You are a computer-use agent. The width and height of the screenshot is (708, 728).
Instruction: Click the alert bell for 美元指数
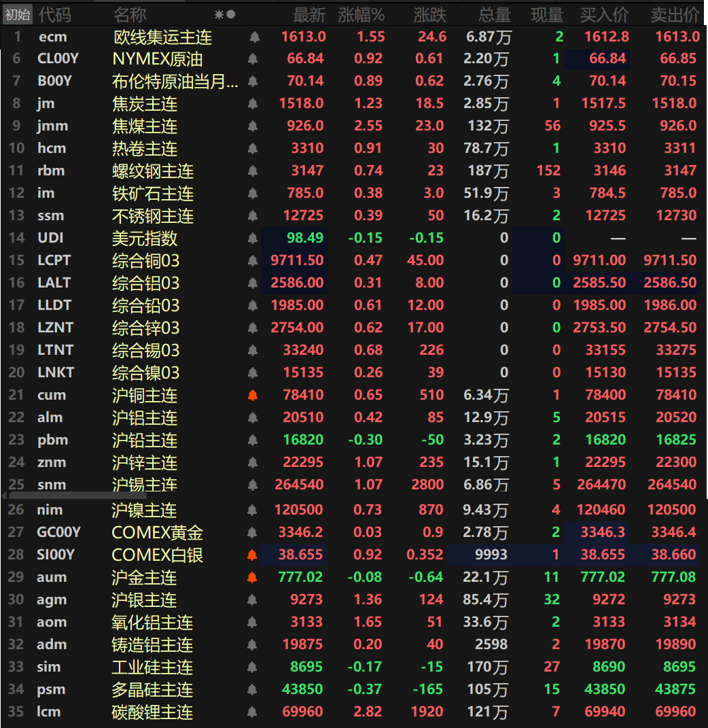253,239
